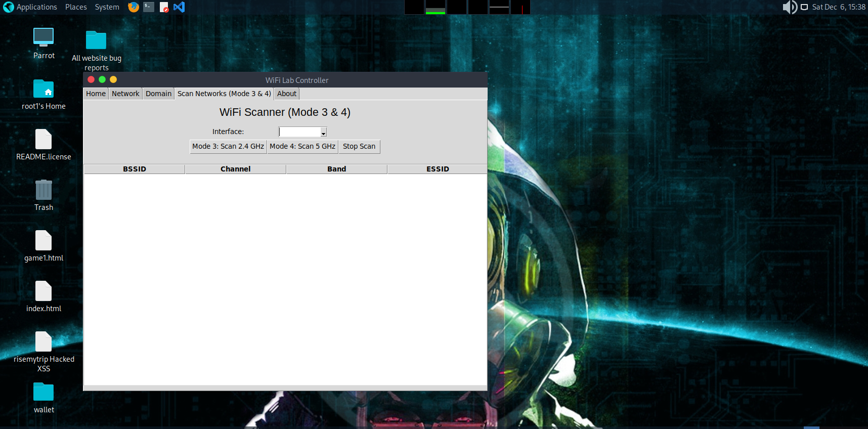Click the Band column header
Screen dimensions: 868x429
coord(337,169)
